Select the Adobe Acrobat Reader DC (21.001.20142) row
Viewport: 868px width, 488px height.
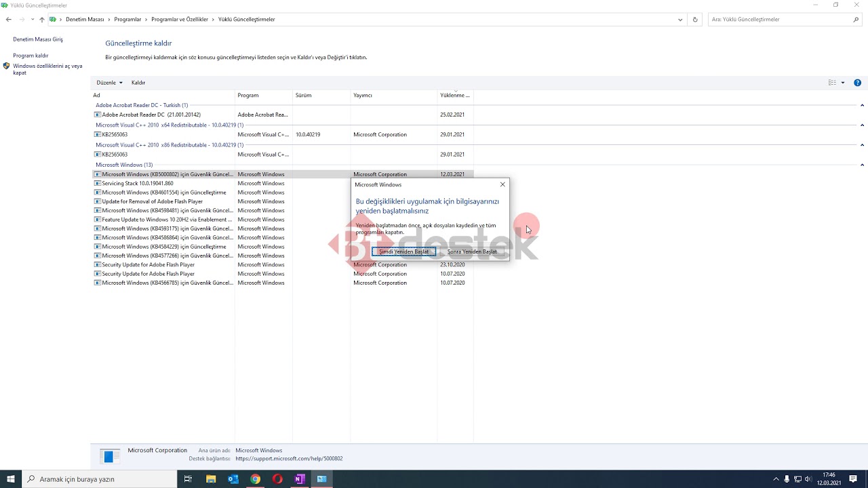282,115
